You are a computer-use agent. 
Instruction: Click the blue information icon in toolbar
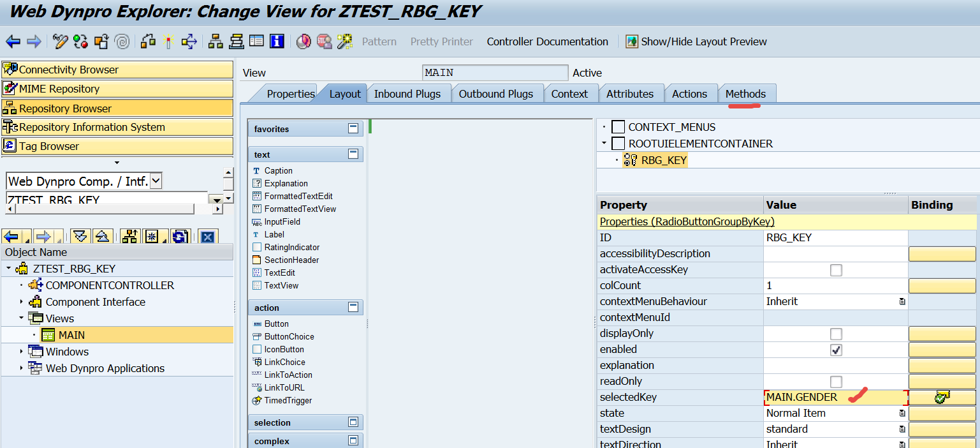tap(277, 41)
